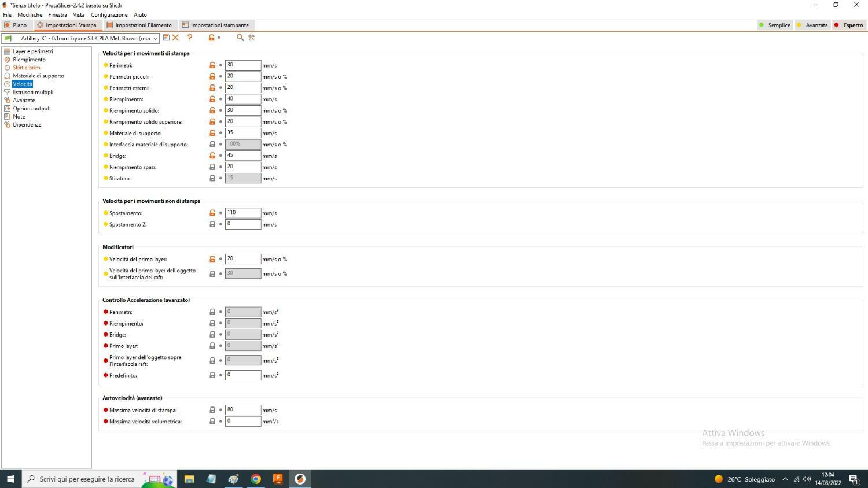The width and height of the screenshot is (868, 488).
Task: Click the Perimetri speed value field
Action: 243,65
